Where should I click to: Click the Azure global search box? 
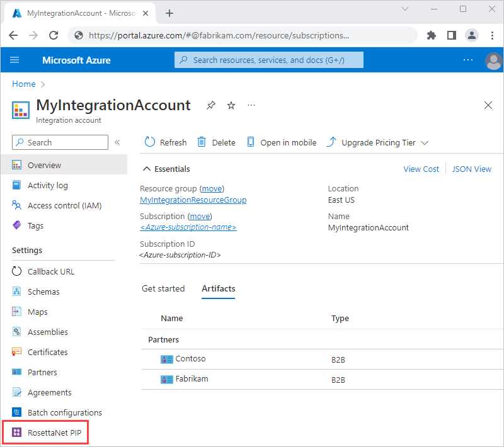tap(269, 60)
